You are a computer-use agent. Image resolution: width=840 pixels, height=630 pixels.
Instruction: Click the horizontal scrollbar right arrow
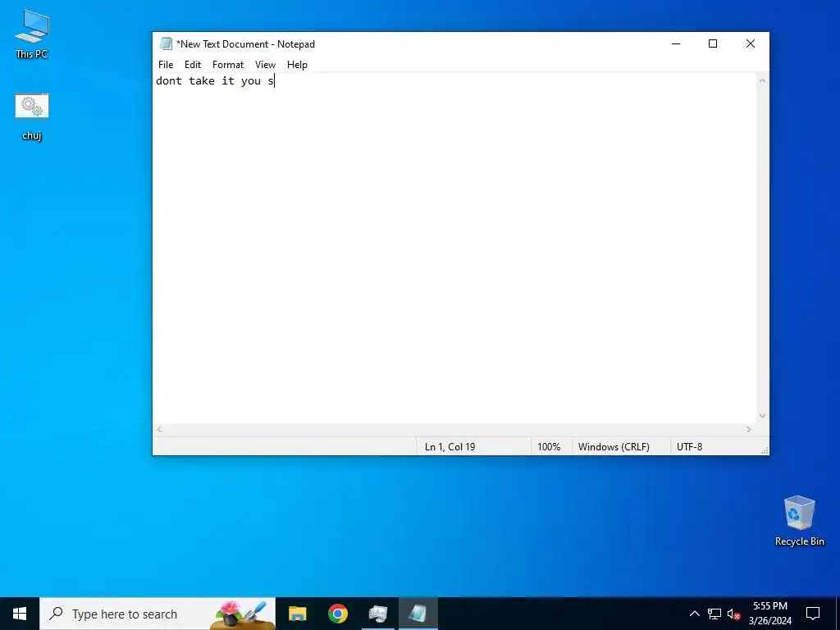(x=749, y=429)
